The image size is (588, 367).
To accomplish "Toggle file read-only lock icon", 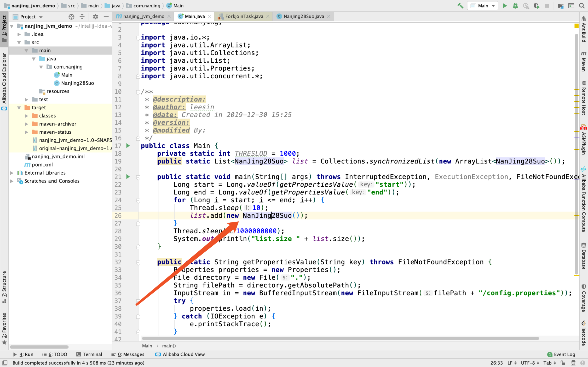I will (563, 363).
